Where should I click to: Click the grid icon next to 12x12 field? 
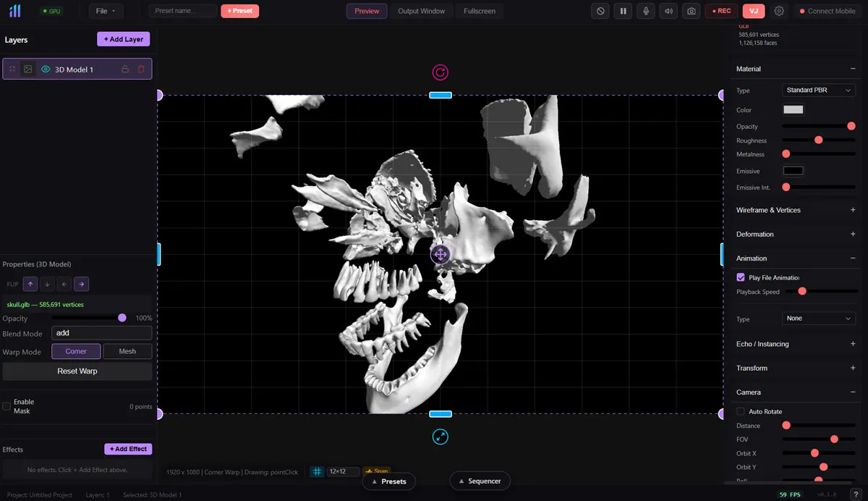pos(317,471)
